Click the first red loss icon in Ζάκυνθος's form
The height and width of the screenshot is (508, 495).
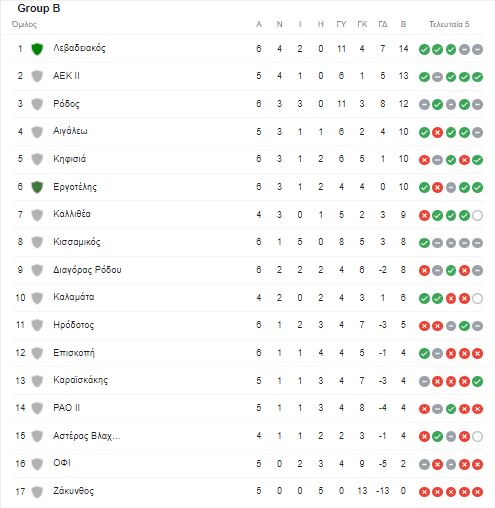click(x=424, y=492)
